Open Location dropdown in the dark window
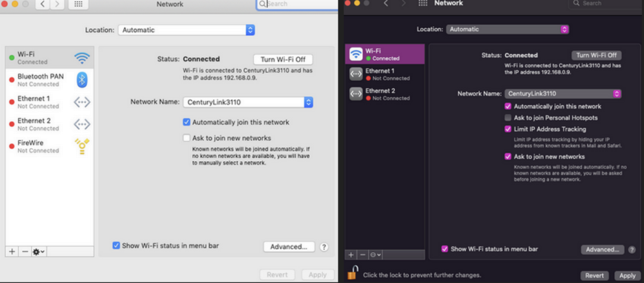Screen dimensions: 644x283 (x=508, y=29)
